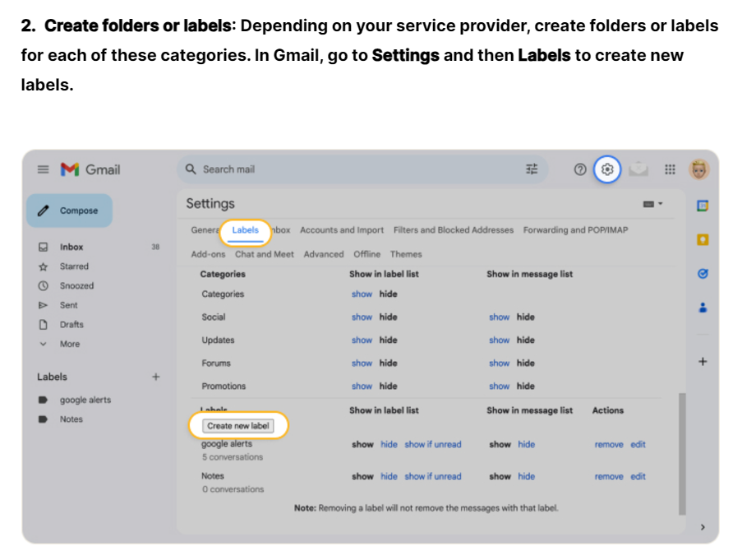Viewport: 756px width, 551px height.
Task: Show Promotions in label list
Action: [x=362, y=386]
